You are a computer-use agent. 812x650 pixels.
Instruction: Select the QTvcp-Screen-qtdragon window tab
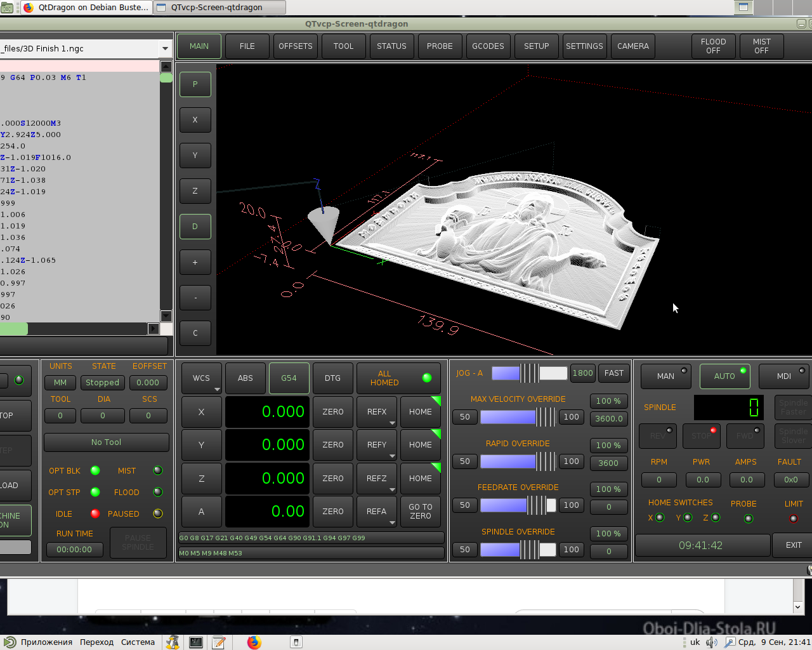219,8
